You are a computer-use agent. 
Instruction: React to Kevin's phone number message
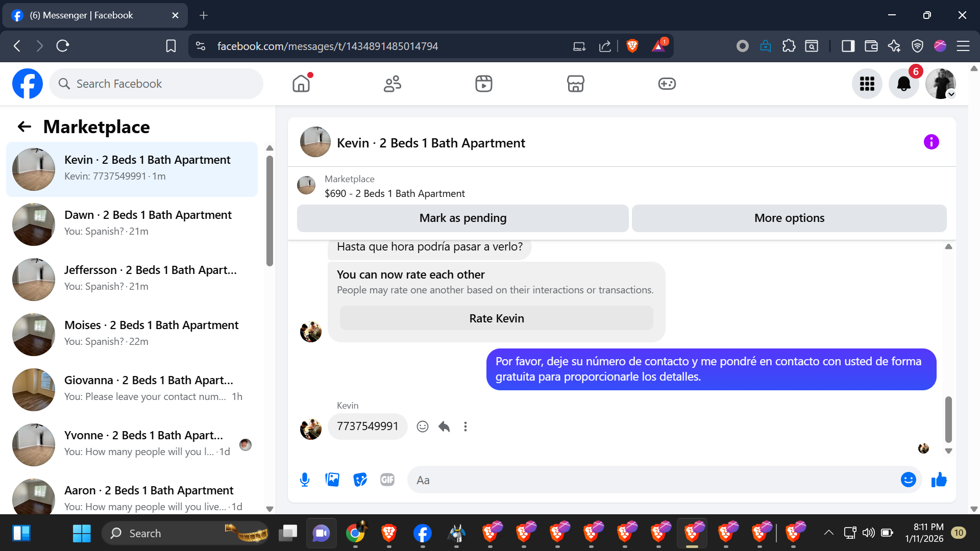pyautogui.click(x=423, y=427)
